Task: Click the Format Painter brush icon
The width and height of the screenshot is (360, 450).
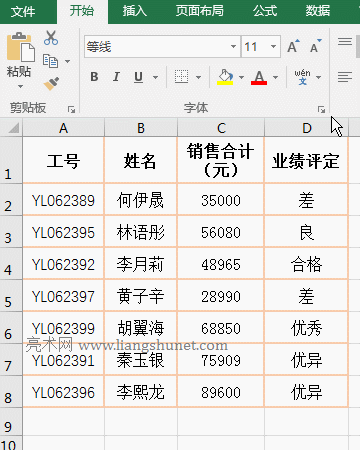Action: click(51, 84)
